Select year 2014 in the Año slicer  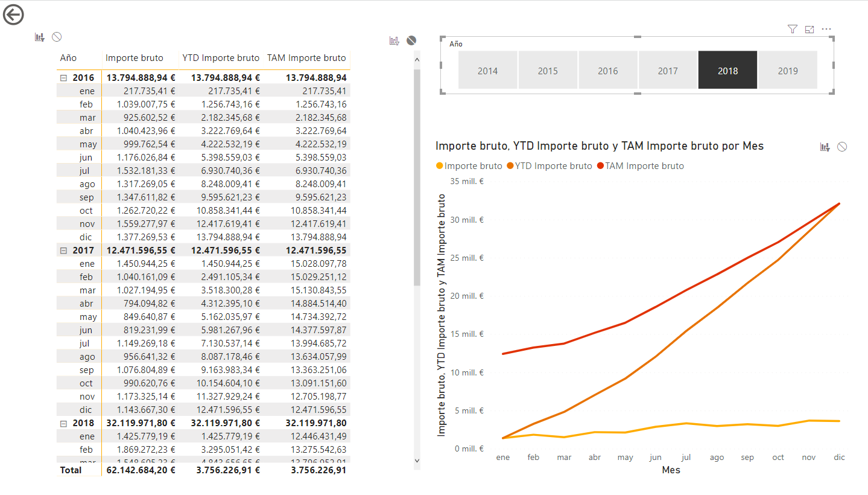click(x=487, y=69)
